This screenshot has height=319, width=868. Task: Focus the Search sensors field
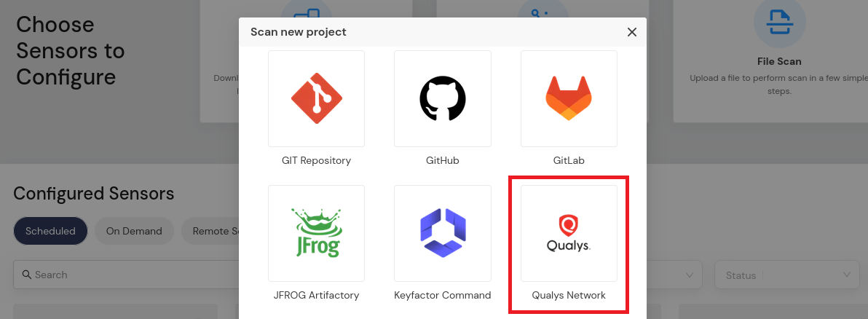coord(126,275)
